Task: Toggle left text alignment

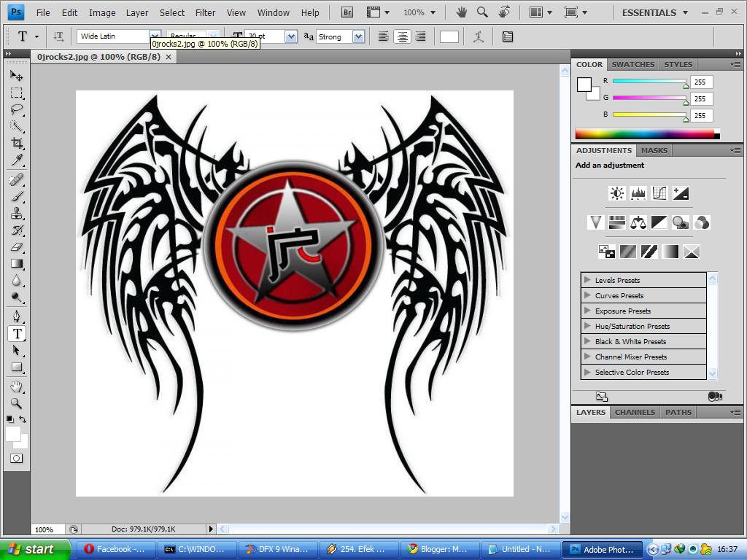Action: [384, 36]
